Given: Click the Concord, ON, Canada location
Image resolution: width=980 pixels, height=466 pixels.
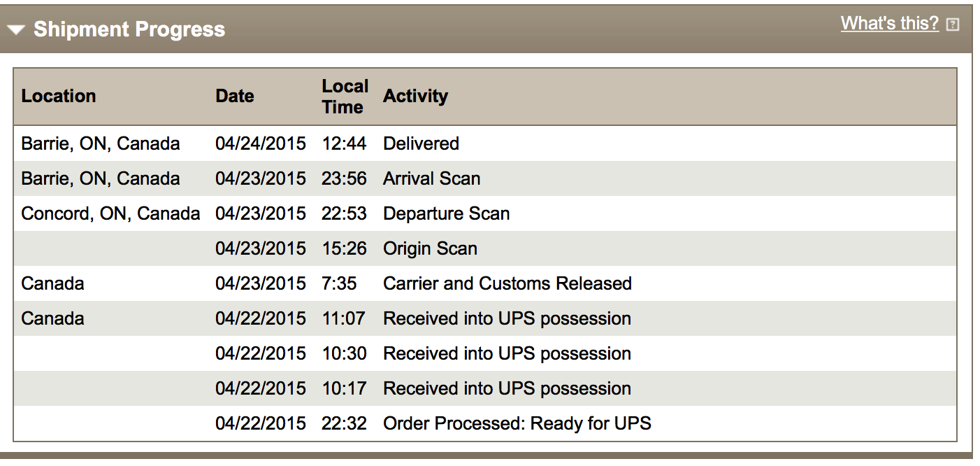Looking at the screenshot, I should click(111, 213).
